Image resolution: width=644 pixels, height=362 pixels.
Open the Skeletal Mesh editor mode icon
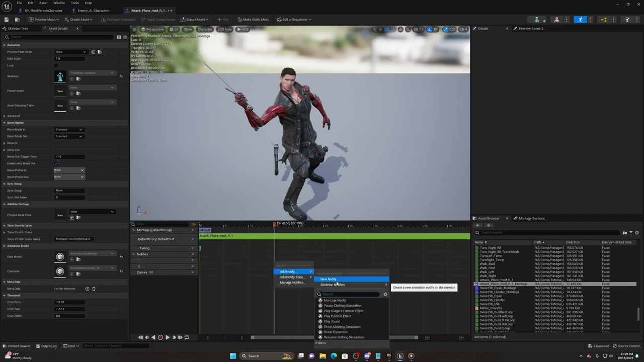[557, 20]
